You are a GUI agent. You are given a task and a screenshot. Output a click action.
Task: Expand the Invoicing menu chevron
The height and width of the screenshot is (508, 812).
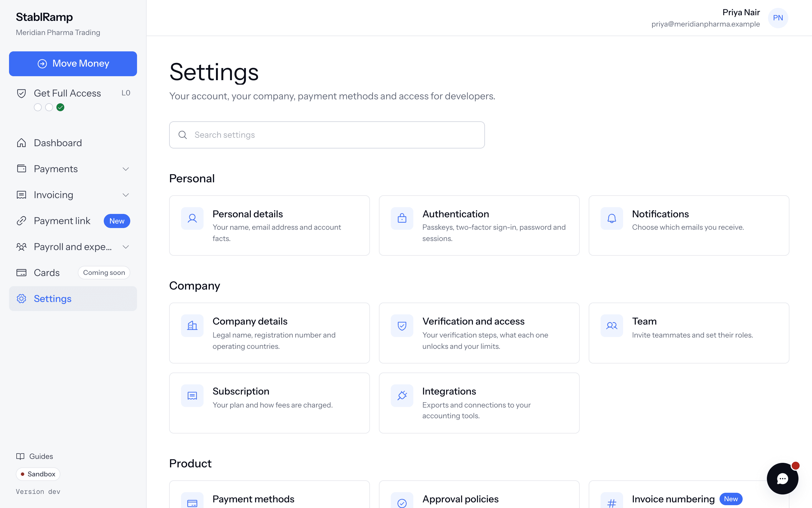(x=126, y=195)
